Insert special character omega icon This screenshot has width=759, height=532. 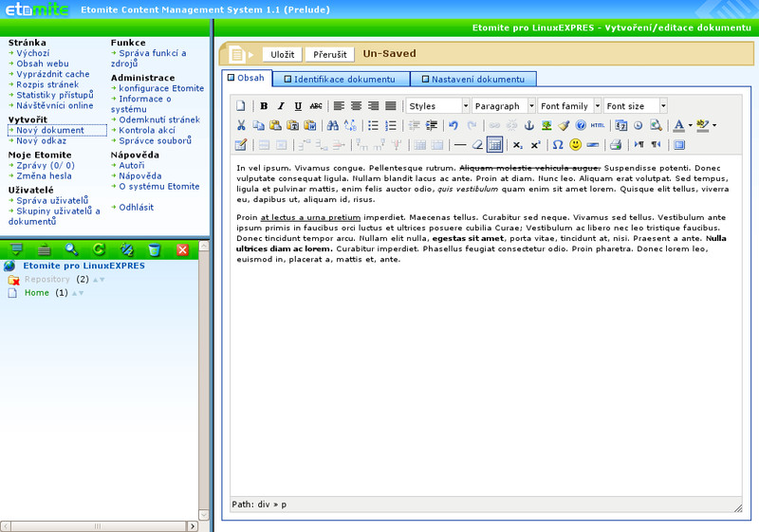(x=558, y=144)
